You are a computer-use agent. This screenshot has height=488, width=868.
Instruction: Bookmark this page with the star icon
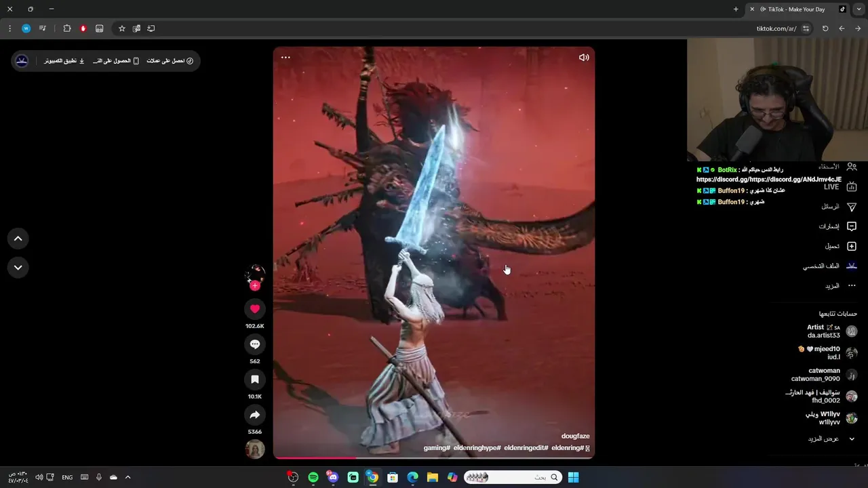122,28
